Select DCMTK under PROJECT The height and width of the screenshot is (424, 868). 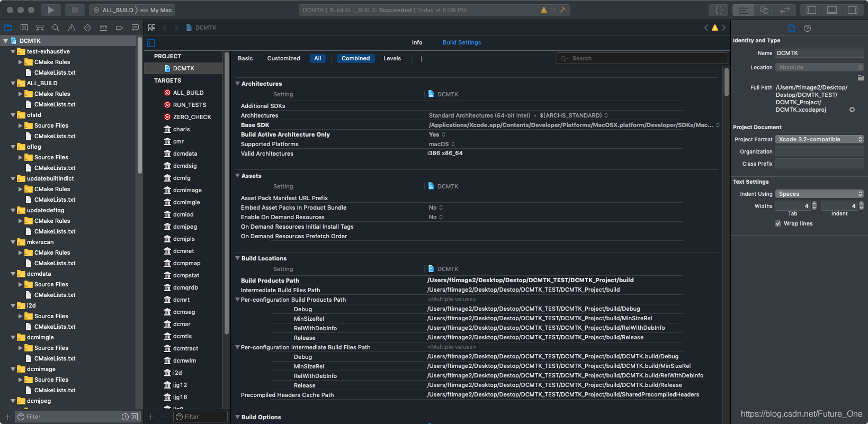183,68
